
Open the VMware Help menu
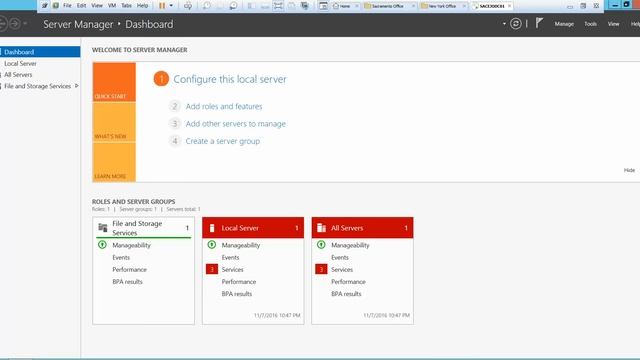click(x=142, y=6)
